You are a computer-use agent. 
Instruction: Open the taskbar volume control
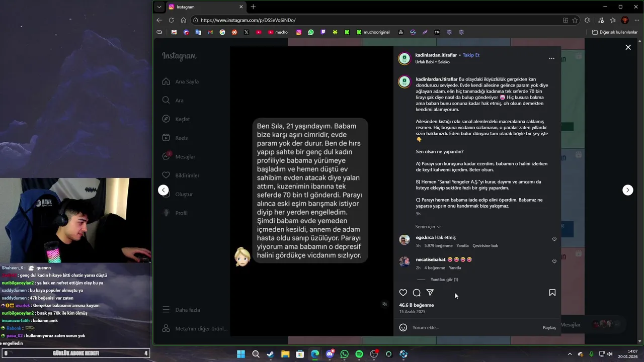(610, 354)
